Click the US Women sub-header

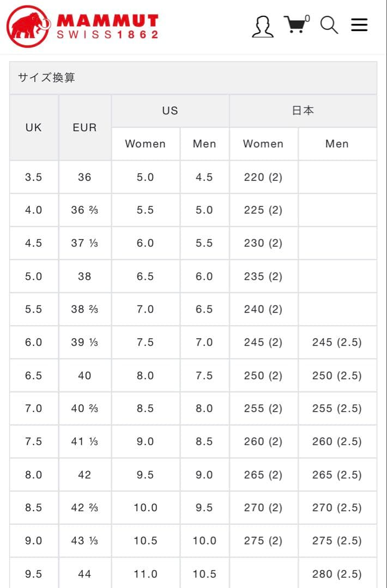pyautogui.click(x=145, y=144)
